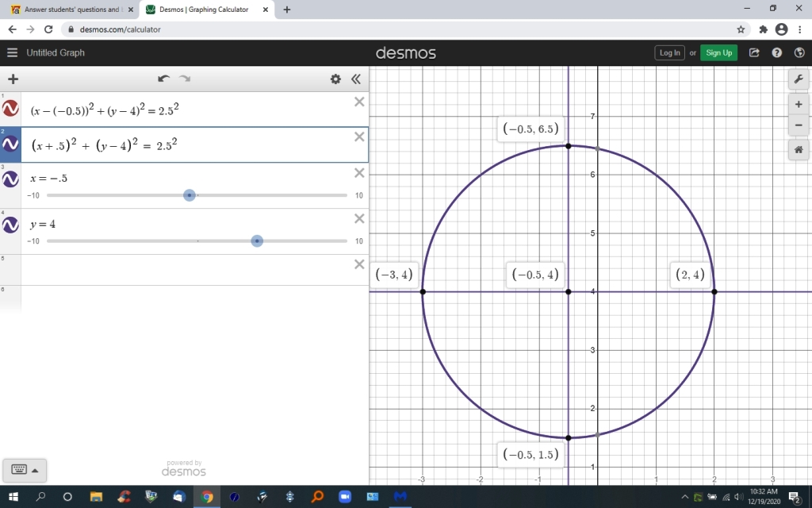
Task: Delete the empty fifth expression row
Action: (359, 264)
